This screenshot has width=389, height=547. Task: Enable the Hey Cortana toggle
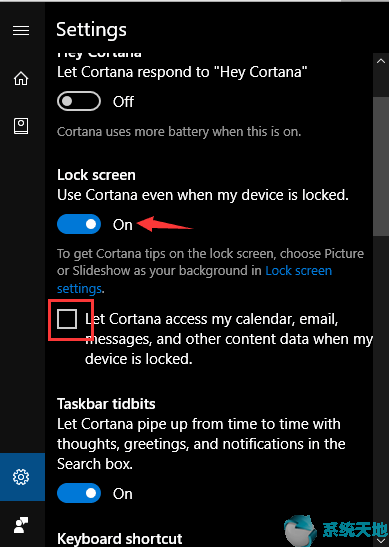click(79, 102)
